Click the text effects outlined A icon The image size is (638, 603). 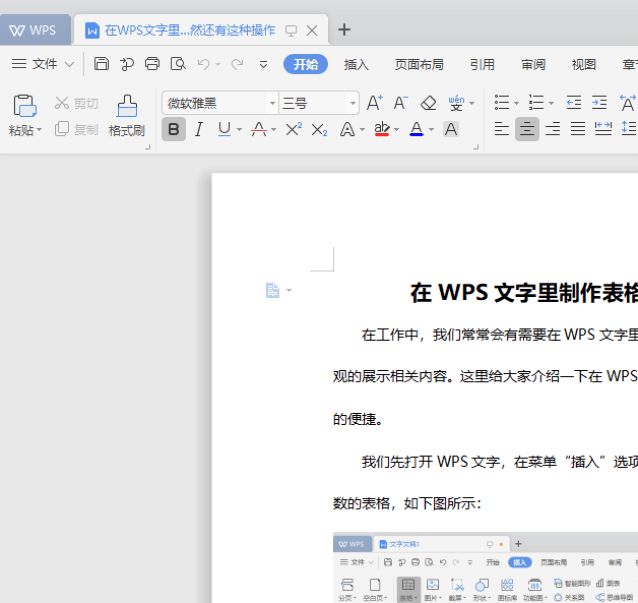pyautogui.click(x=347, y=130)
